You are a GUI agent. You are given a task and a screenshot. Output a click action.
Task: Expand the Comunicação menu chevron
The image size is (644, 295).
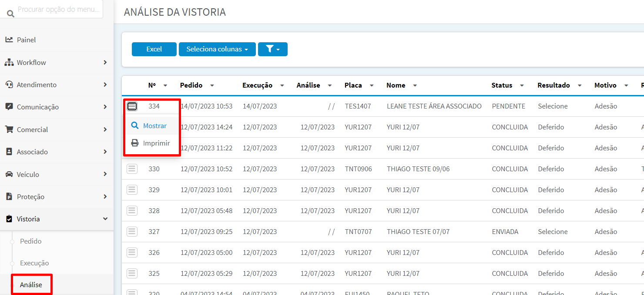pos(105,107)
